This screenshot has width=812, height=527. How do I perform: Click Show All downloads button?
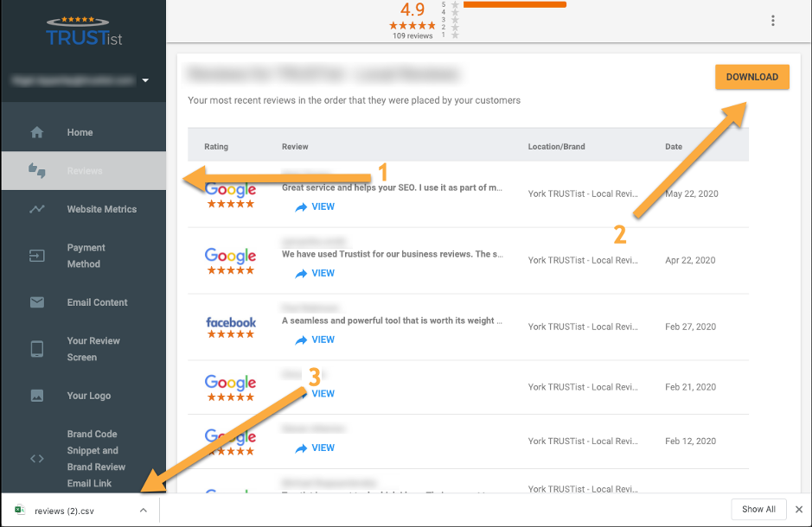click(x=758, y=510)
